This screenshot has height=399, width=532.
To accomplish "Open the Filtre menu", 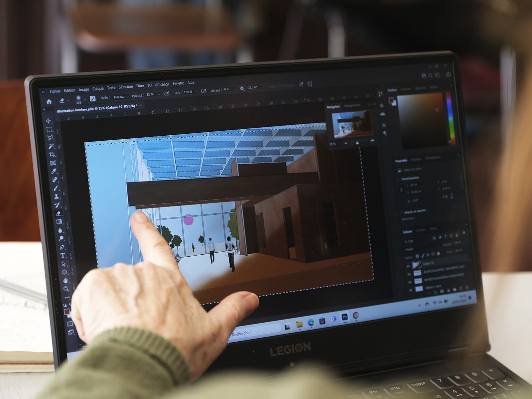I will (140, 86).
